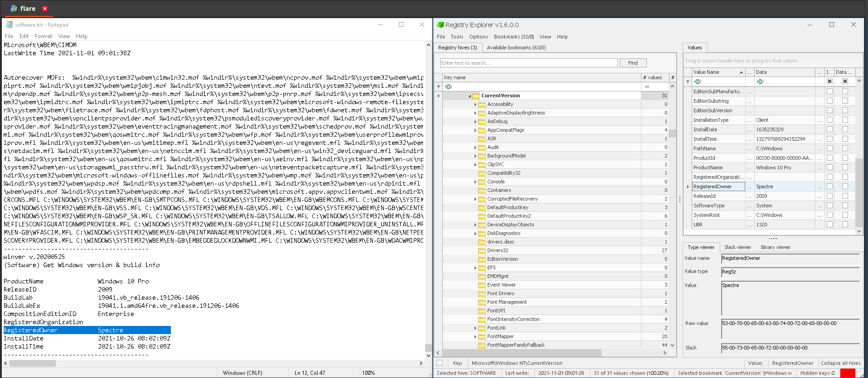Open Registry Explorer Options menu

pos(479,37)
